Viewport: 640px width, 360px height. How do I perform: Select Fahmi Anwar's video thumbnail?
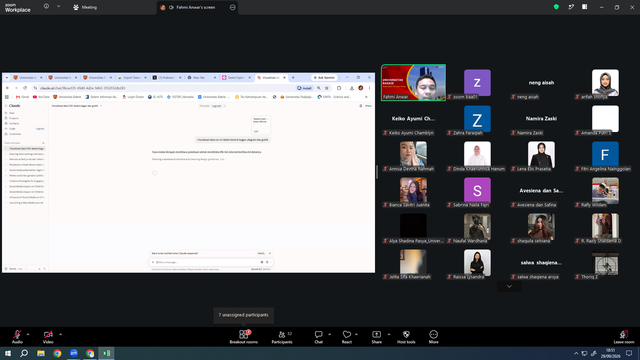coord(413,82)
